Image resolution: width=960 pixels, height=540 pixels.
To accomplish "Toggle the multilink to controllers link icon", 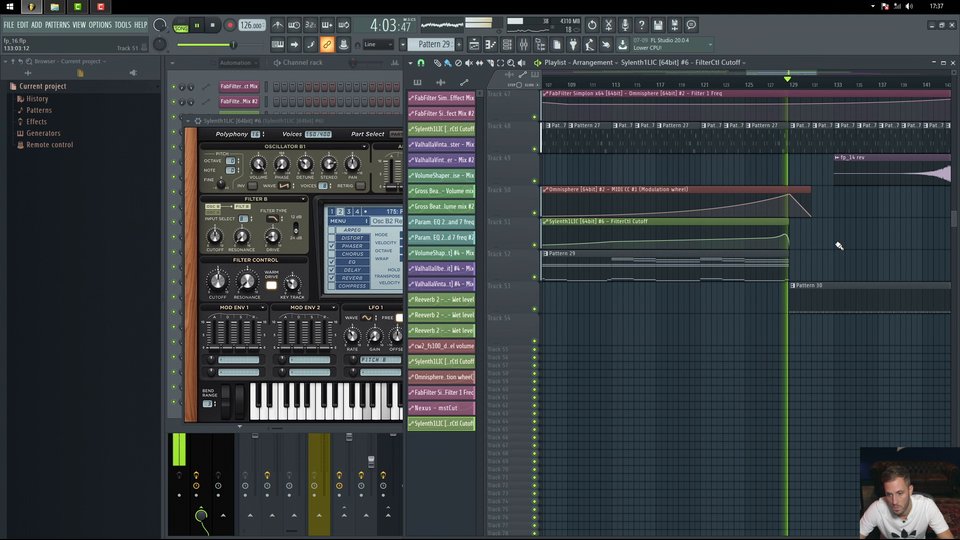I will (327, 44).
